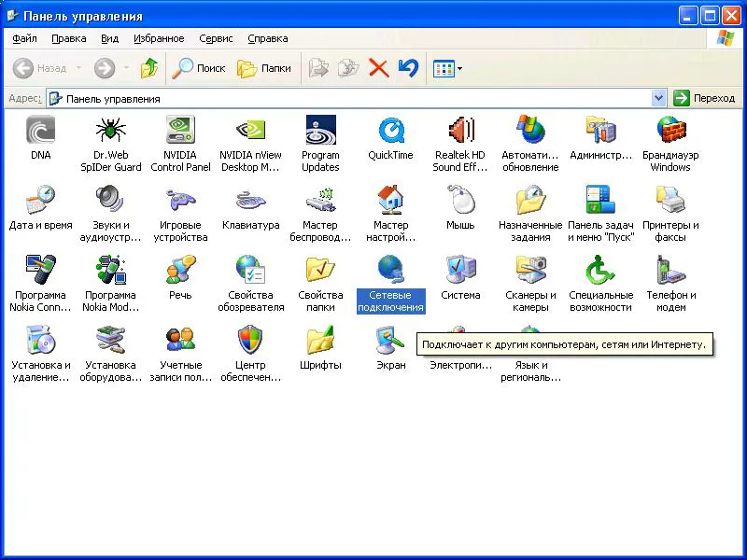Open the Мышь mouse settings icon
747x560 pixels.
(x=460, y=208)
